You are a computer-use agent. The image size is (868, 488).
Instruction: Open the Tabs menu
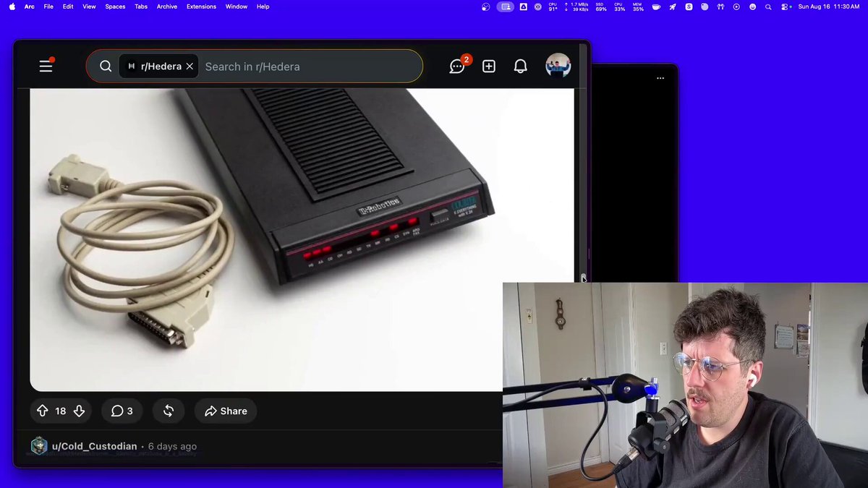141,7
